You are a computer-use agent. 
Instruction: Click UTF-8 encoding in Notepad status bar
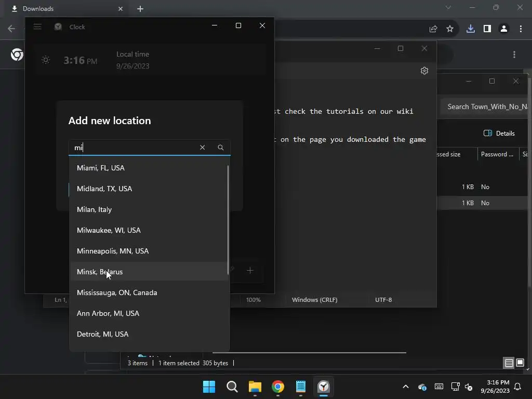(383, 300)
